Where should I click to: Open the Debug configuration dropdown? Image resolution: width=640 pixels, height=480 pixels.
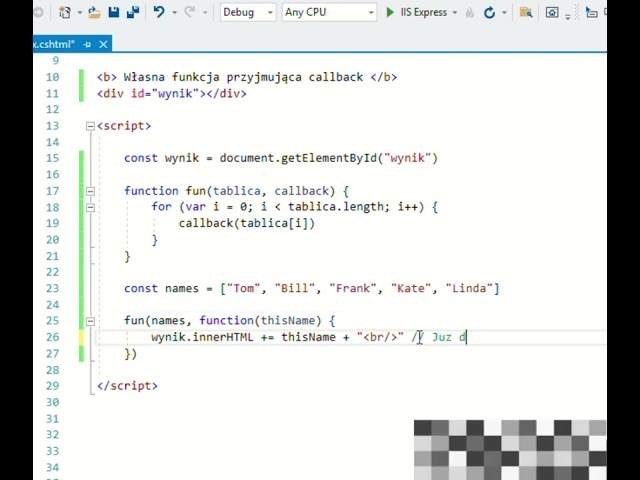pos(248,13)
